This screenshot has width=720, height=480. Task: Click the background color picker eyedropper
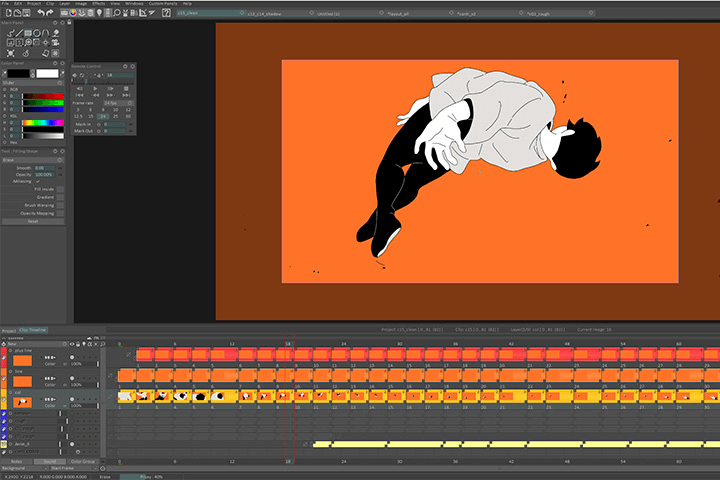(x=62, y=73)
